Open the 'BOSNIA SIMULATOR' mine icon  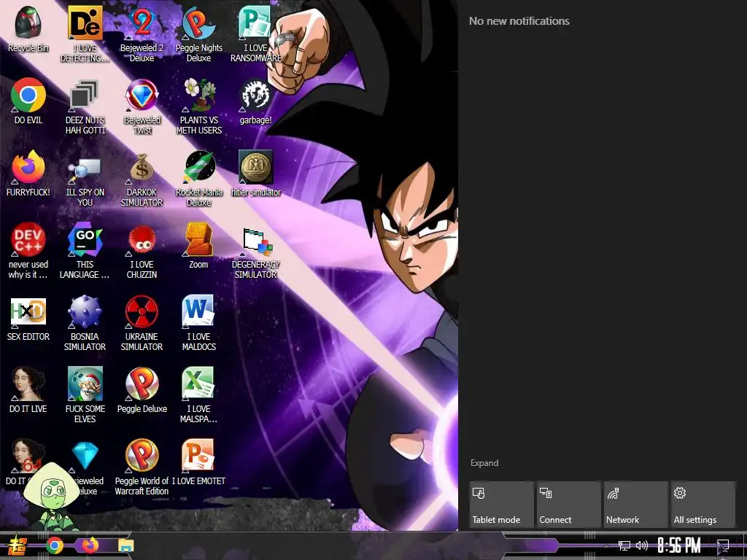(85, 323)
